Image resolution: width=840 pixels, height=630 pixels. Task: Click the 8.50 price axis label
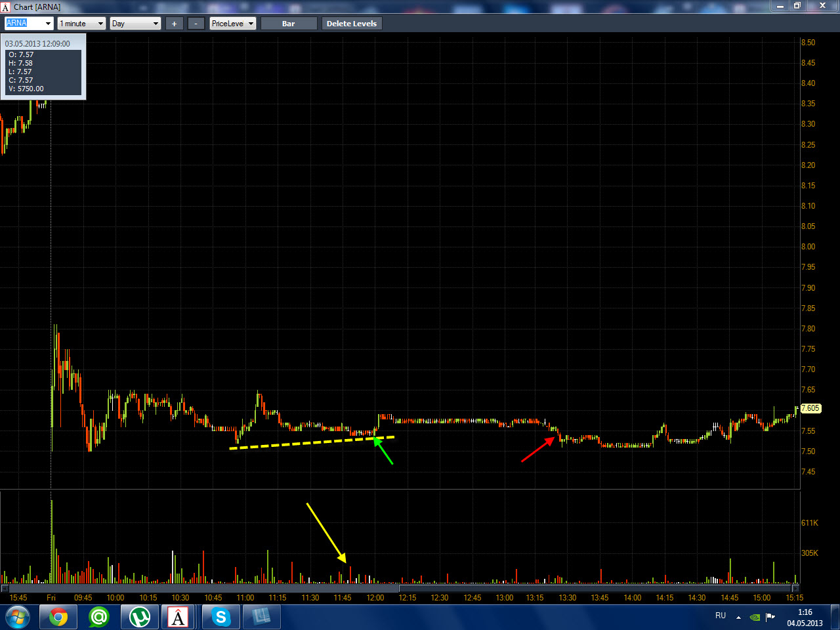(x=808, y=43)
